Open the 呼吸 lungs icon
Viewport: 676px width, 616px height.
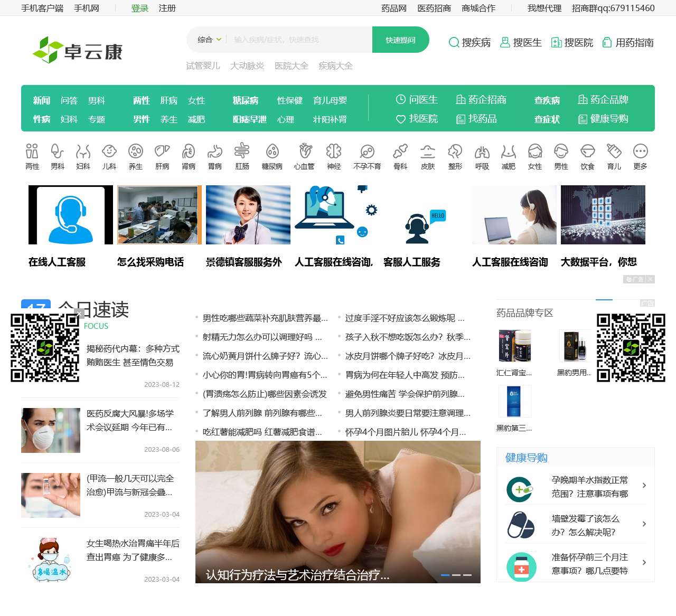point(482,151)
